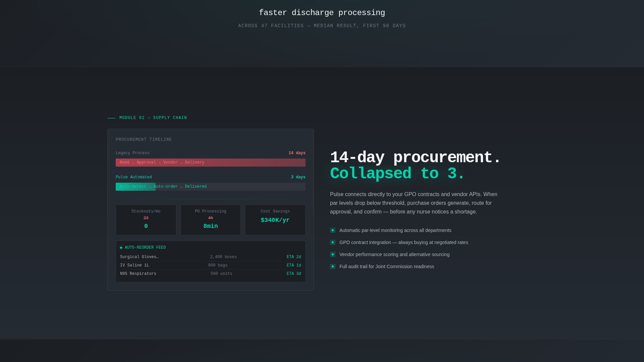
Task: Select the N95 Respirators feed row
Action: (x=211, y=274)
